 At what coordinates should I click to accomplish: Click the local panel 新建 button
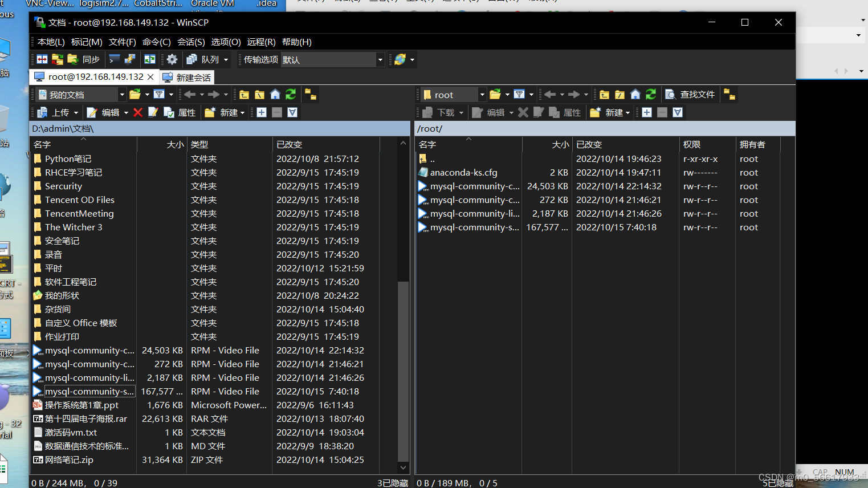pos(221,112)
